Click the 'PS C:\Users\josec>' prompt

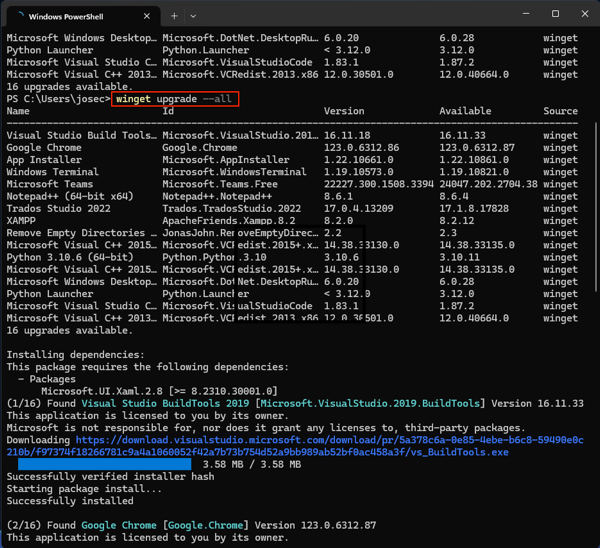coord(59,99)
